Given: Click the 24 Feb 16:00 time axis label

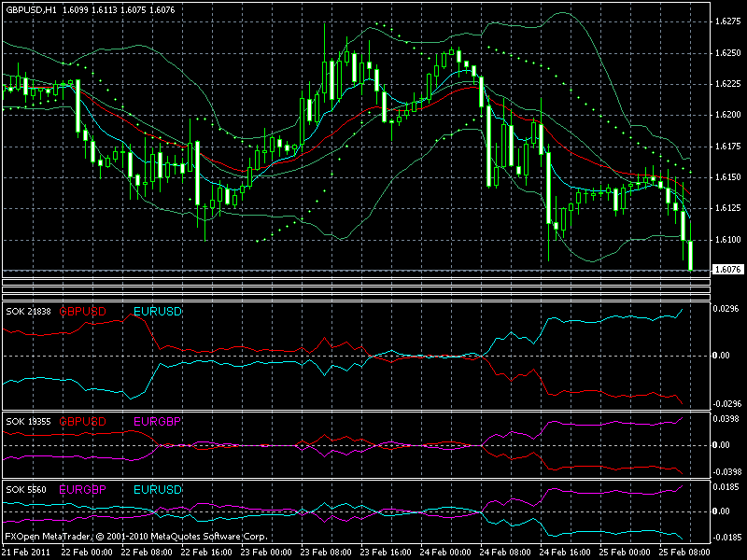Looking at the screenshot, I should pos(565,552).
